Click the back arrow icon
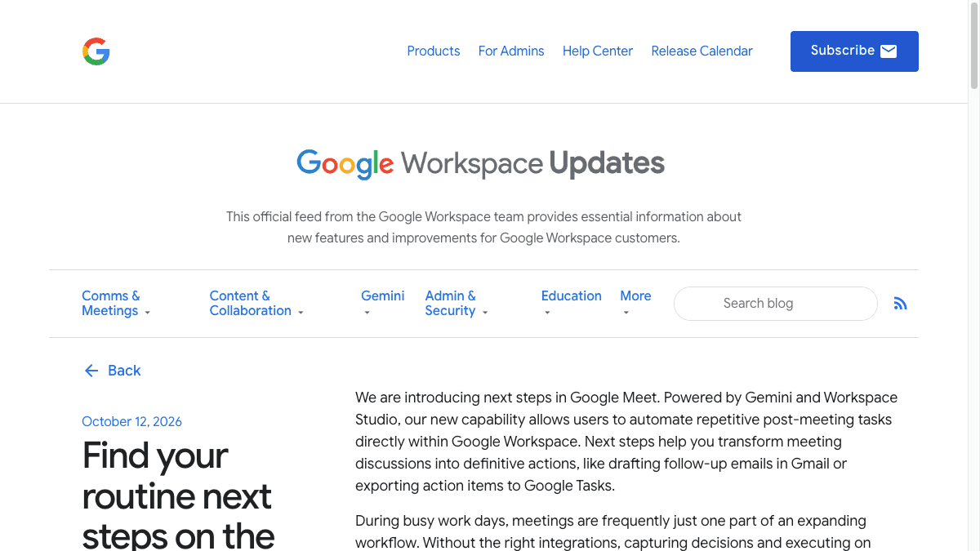This screenshot has width=980, height=551. [91, 371]
